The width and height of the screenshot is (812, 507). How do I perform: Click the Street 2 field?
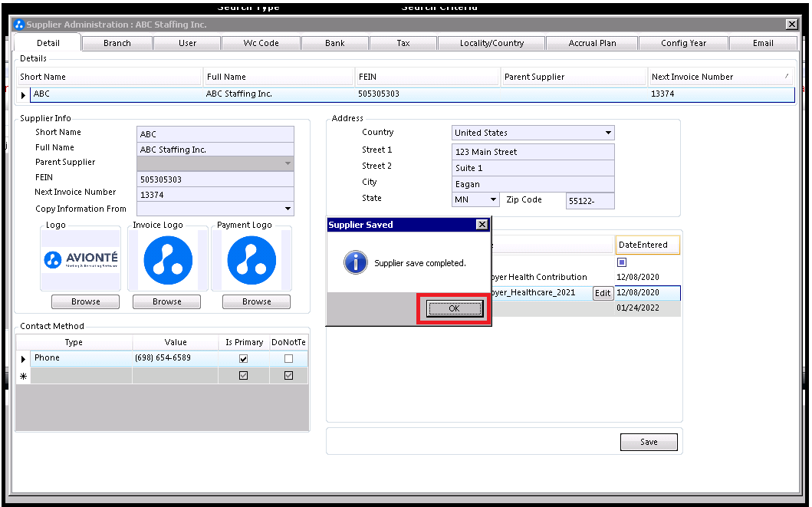(x=534, y=168)
